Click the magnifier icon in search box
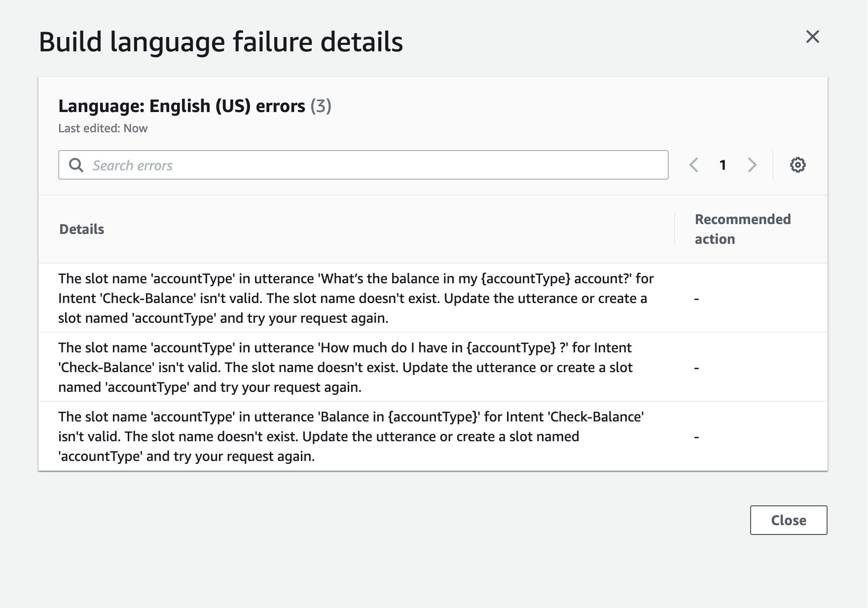The height and width of the screenshot is (608, 868). click(76, 165)
